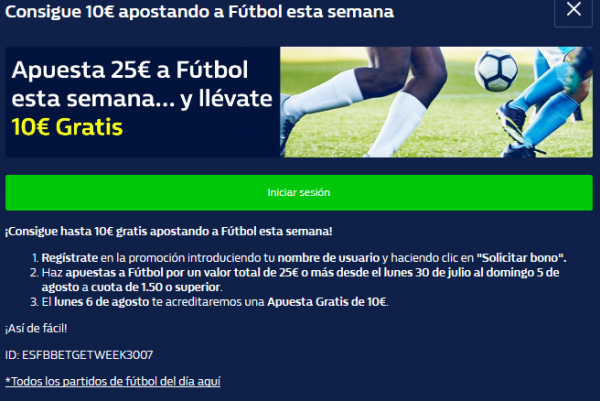Screen dimensions: 600x401
Task: Click the ¡Así de fácil! line
Action: click(36, 328)
